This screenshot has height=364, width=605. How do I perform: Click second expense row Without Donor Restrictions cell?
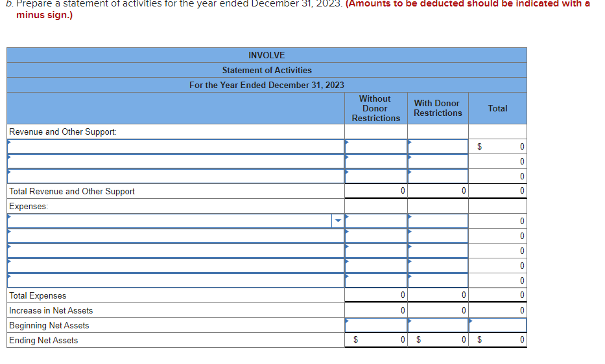pos(376,236)
